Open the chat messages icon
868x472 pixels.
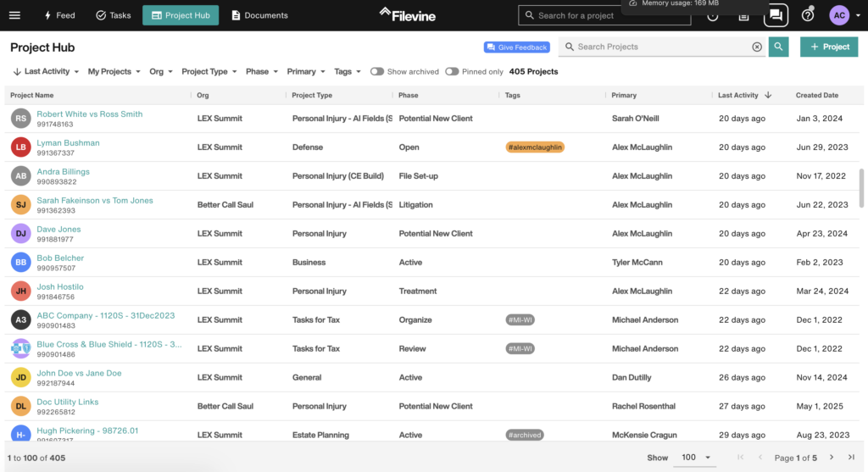click(775, 15)
